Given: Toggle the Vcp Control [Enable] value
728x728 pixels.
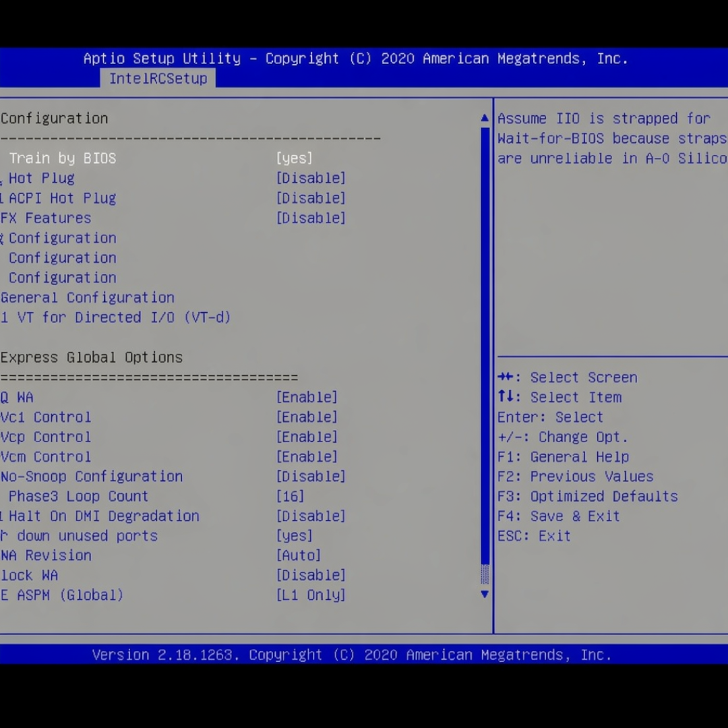Looking at the screenshot, I should pyautogui.click(x=307, y=437).
